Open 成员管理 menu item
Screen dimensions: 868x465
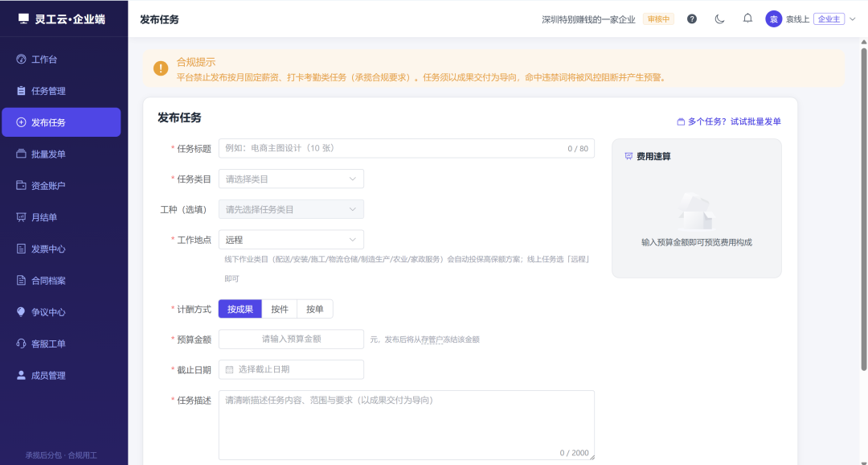coord(61,375)
